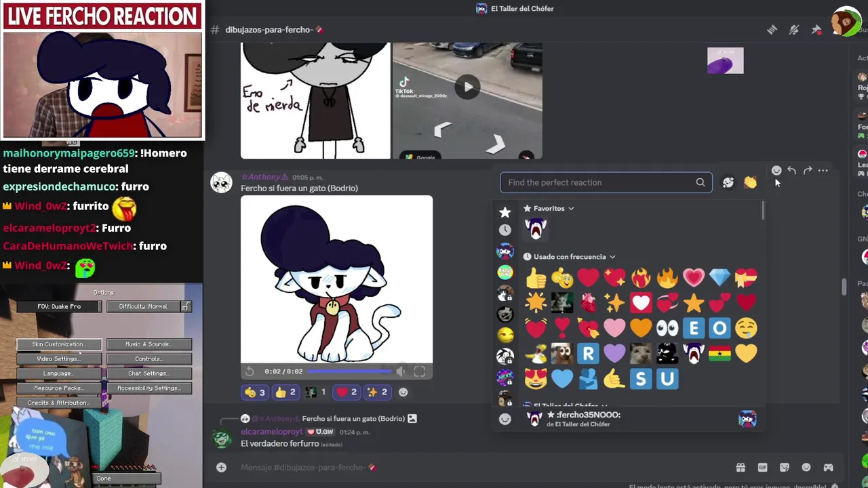The image size is (868, 488).
Task: Pick the diamond emoji reaction
Action: 719,277
